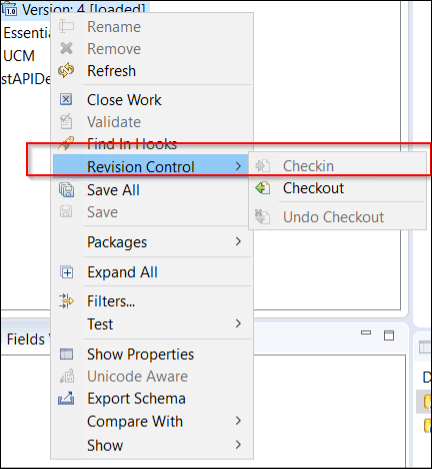Click the Save All disks icon
This screenshot has height=469, width=432.
66,190
